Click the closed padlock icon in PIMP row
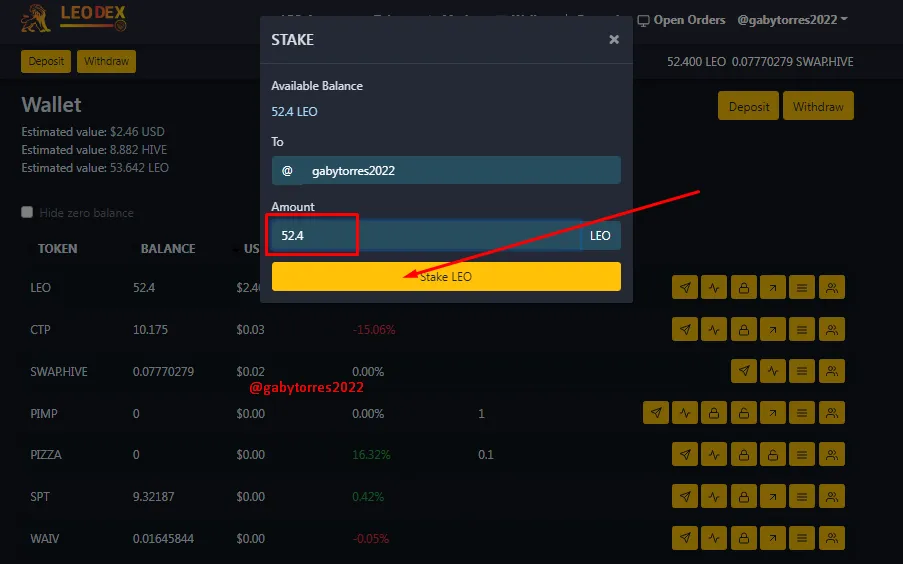The image size is (903, 564). click(714, 412)
